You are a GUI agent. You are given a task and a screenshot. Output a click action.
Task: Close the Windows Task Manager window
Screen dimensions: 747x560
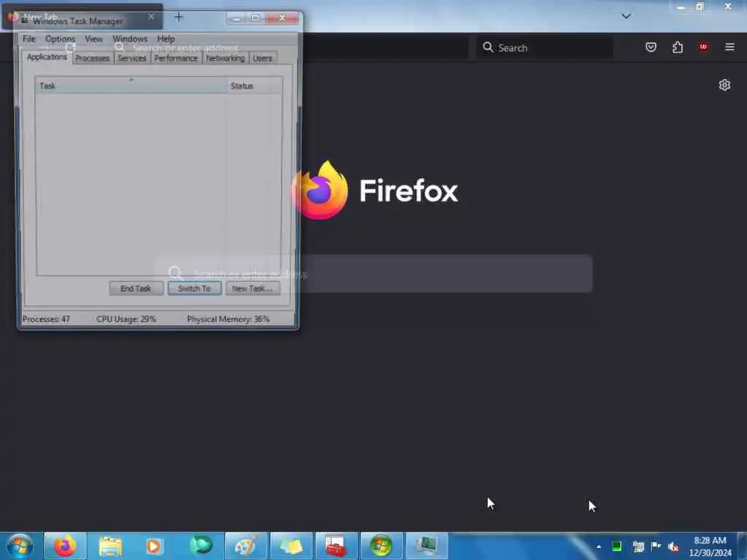282,18
